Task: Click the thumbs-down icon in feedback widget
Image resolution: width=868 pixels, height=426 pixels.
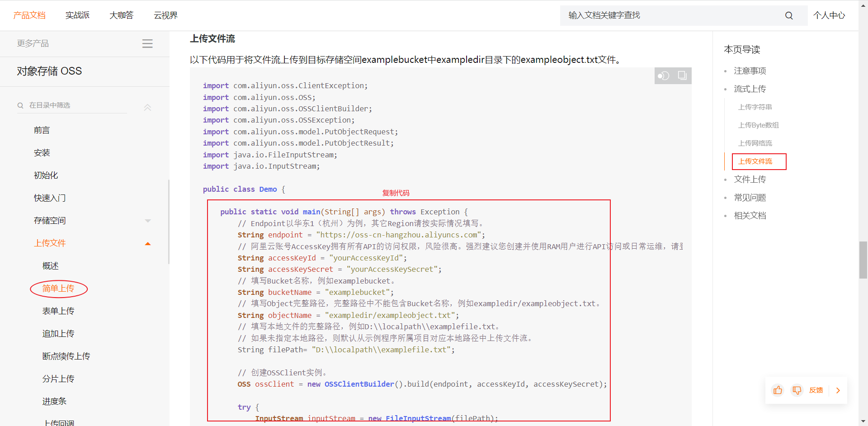Action: (797, 390)
